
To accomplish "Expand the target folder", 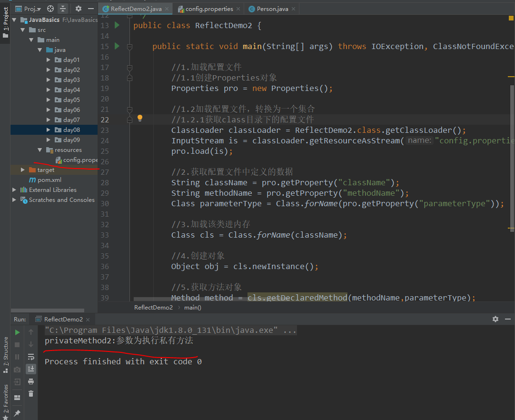I will tap(23, 170).
